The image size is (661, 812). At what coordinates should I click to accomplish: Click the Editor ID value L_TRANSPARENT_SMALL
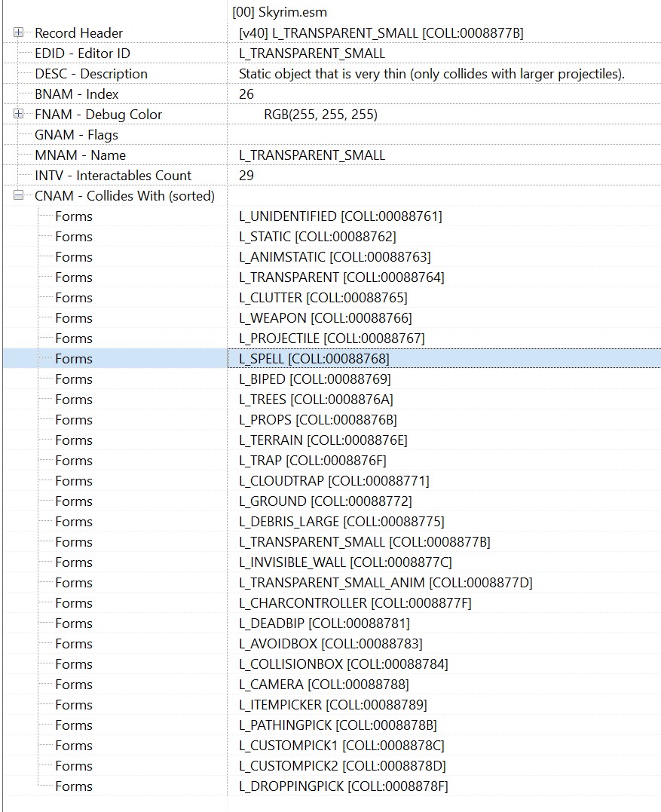[x=311, y=54]
